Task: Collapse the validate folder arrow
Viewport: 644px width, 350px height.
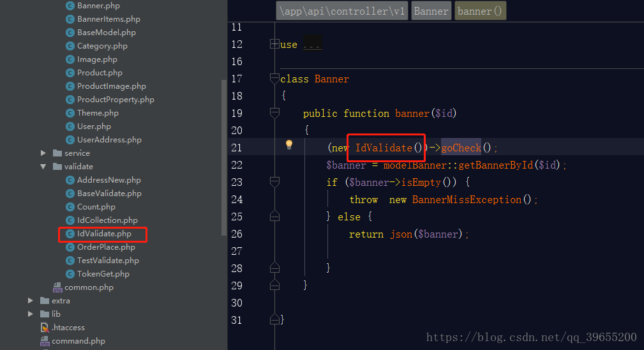Action: [43, 166]
